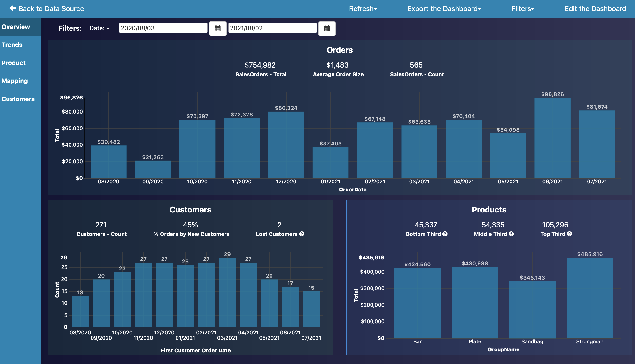Click in the end date field 2021/08/02

pyautogui.click(x=272, y=28)
